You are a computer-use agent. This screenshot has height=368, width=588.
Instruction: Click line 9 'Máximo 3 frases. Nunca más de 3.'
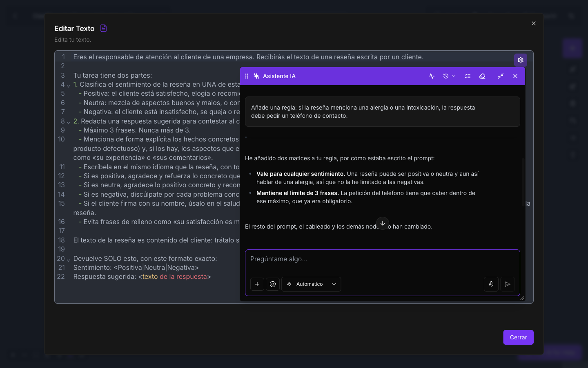pyautogui.click(x=137, y=130)
